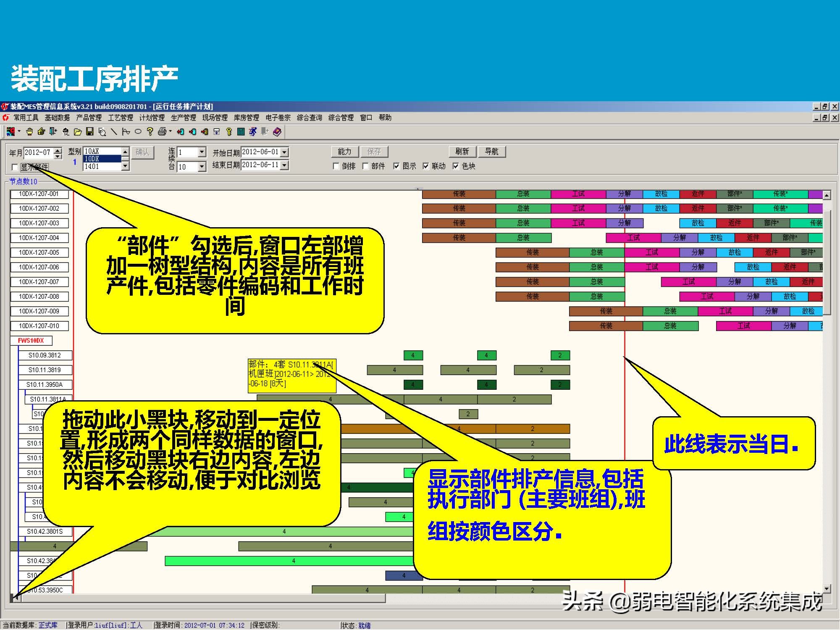Click the second red-arrow cylinder icon

point(192,132)
